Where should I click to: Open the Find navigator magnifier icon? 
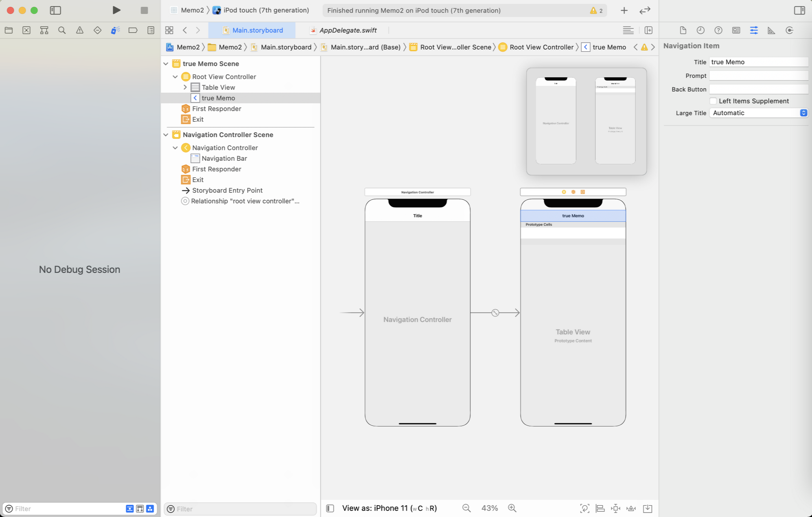pyautogui.click(x=62, y=30)
